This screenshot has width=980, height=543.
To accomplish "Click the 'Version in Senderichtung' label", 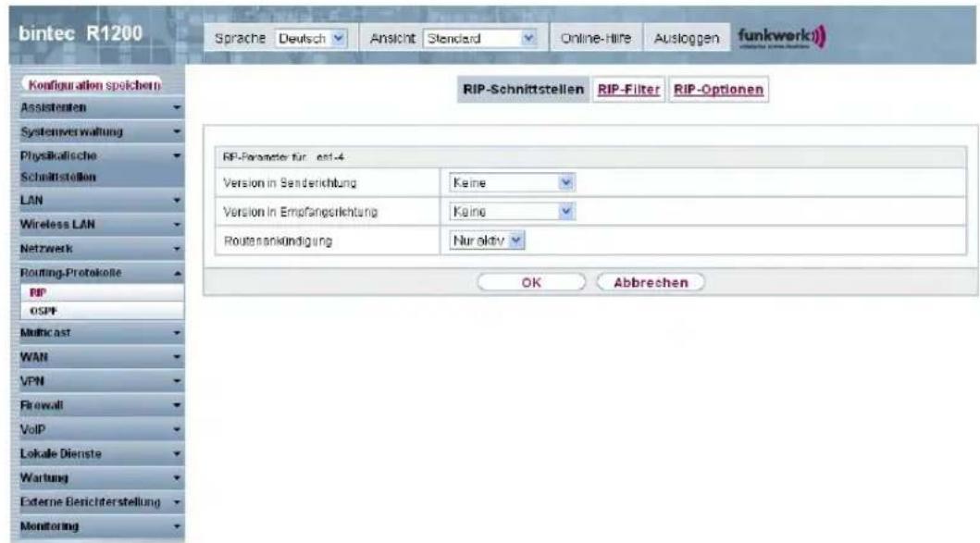I will [290, 183].
